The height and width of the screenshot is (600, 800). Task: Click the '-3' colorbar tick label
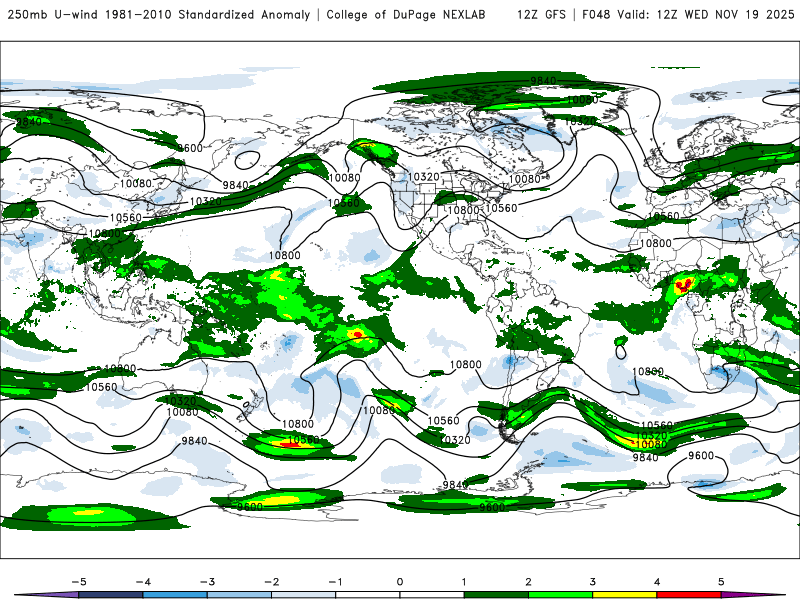(x=207, y=582)
